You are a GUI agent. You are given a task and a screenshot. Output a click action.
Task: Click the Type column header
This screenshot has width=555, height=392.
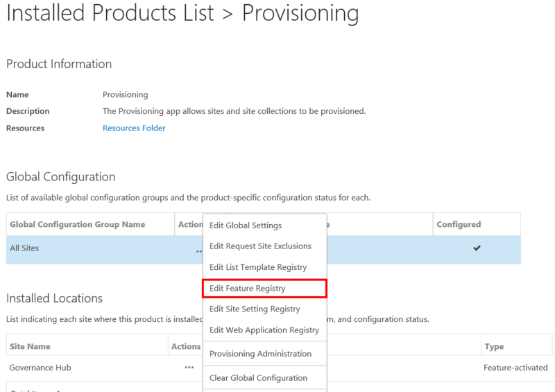pos(494,346)
